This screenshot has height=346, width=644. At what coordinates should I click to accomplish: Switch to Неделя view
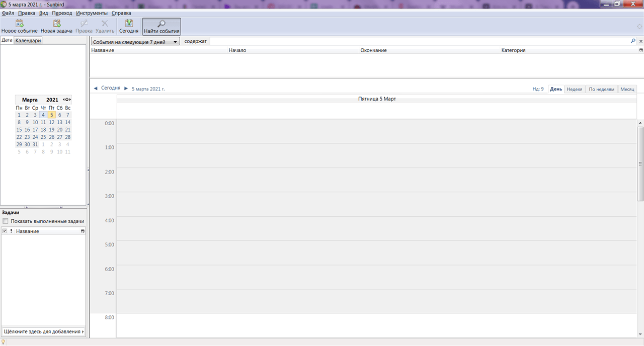[575, 89]
